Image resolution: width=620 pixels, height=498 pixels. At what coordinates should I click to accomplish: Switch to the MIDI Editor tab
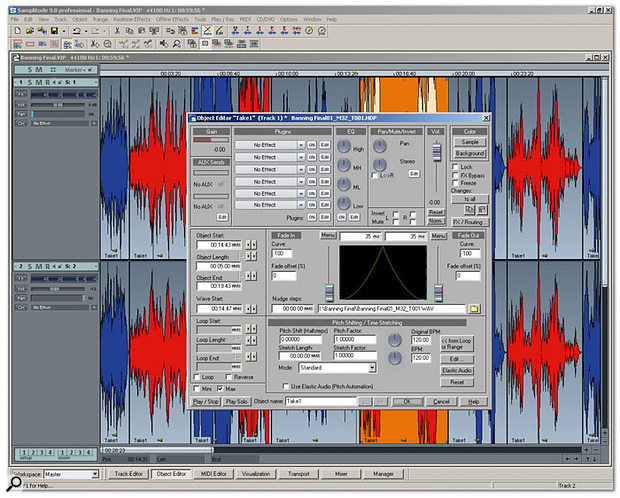pyautogui.click(x=214, y=473)
